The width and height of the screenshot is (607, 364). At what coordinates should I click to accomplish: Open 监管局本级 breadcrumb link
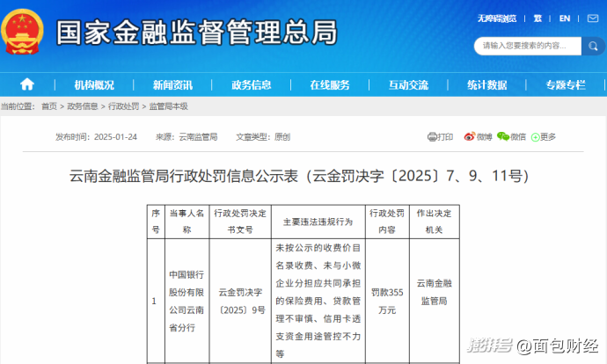click(168, 106)
